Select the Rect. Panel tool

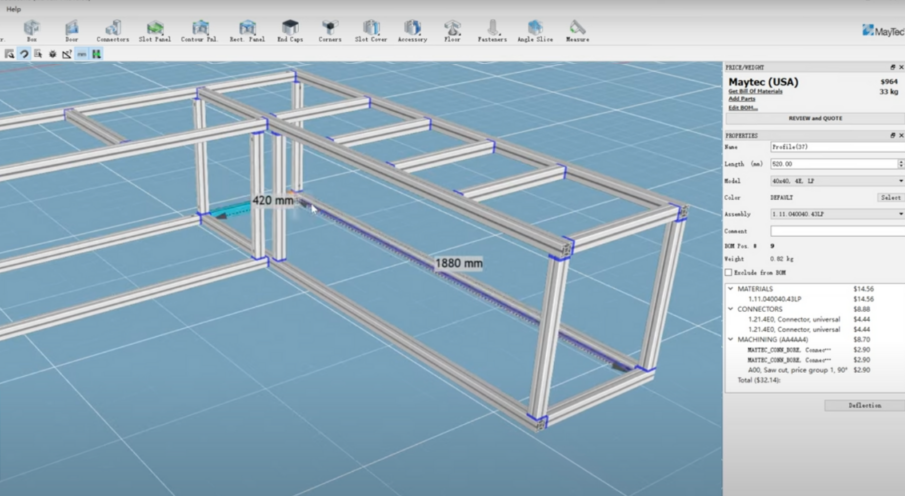tap(247, 31)
